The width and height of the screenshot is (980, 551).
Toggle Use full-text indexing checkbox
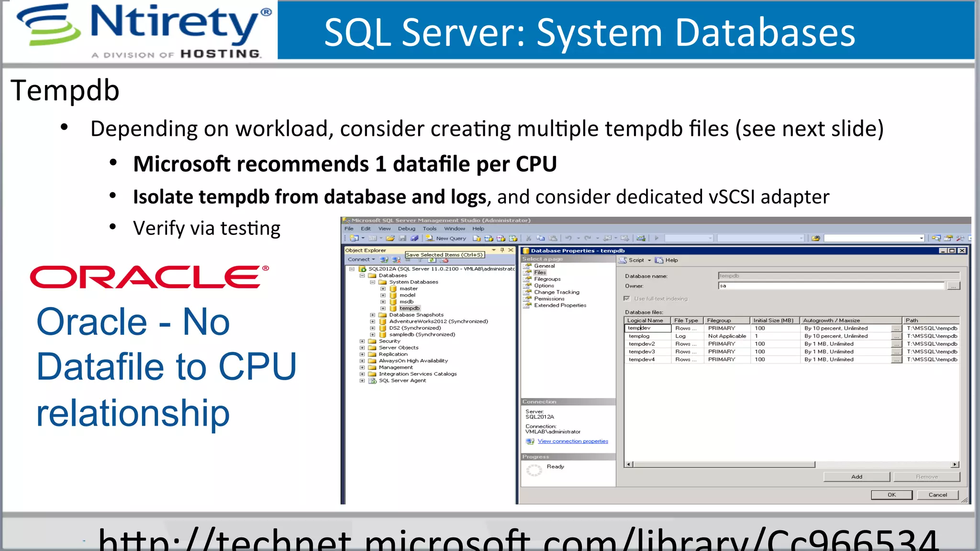tap(627, 298)
